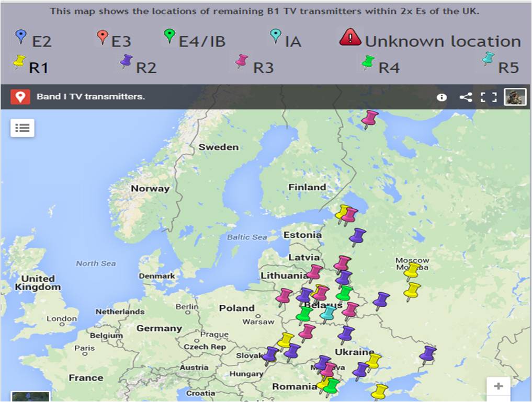The height and width of the screenshot is (402, 532).
Task: Click the yellow R1 legend pushpin
Action: click(19, 62)
